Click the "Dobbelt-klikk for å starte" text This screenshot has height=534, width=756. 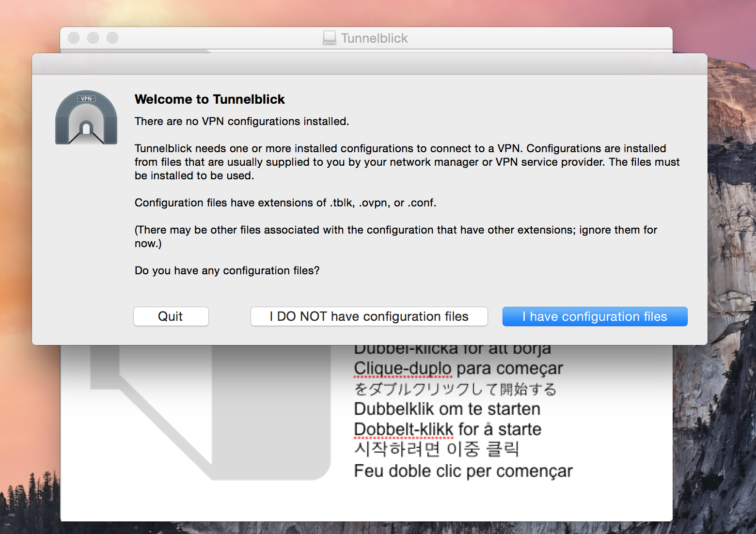pyautogui.click(x=447, y=429)
